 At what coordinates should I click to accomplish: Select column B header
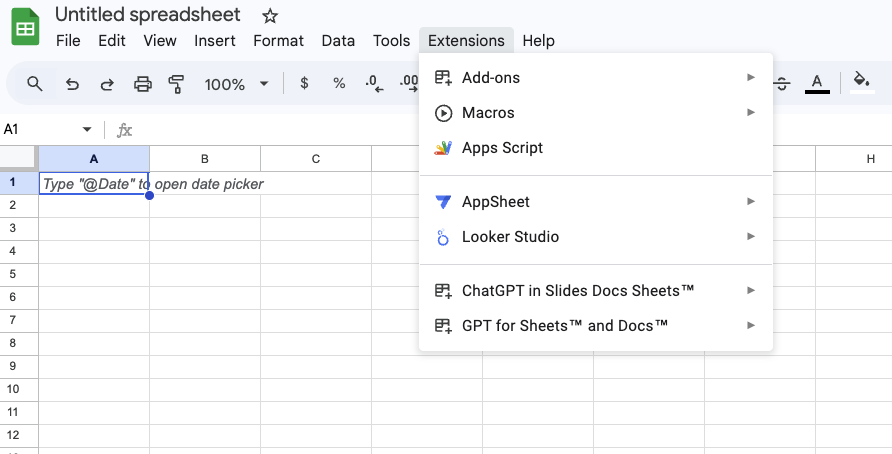point(204,159)
